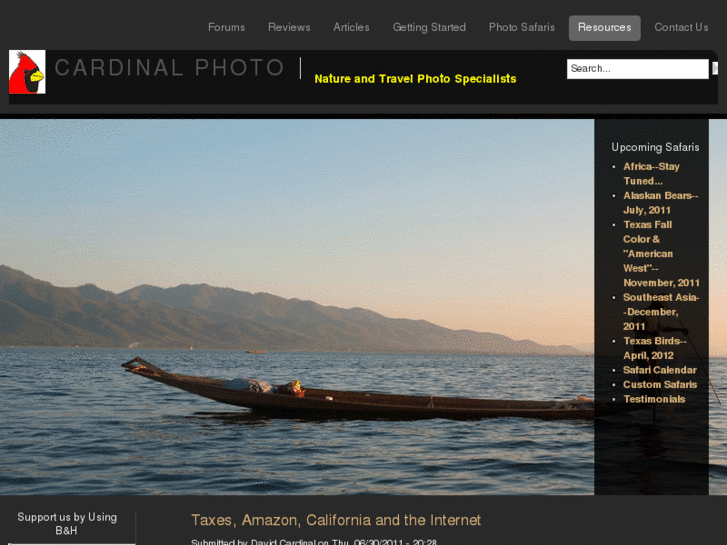This screenshot has width=727, height=545.
Task: Open the Reviews menu item
Action: 289,27
